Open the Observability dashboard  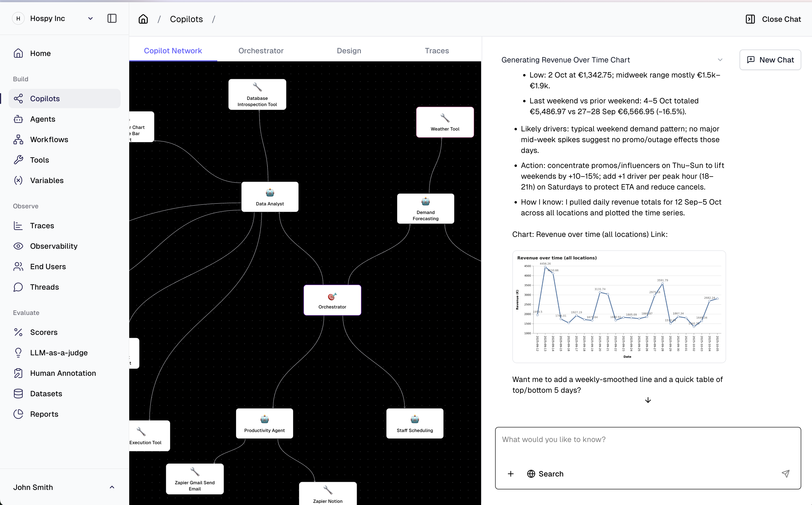pos(54,246)
